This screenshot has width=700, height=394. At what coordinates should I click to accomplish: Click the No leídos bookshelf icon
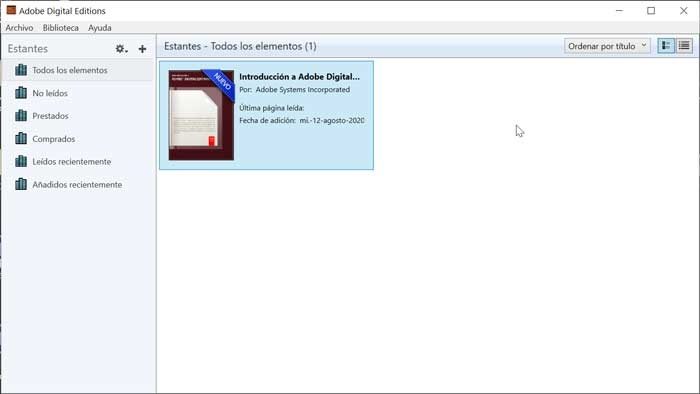coord(21,93)
